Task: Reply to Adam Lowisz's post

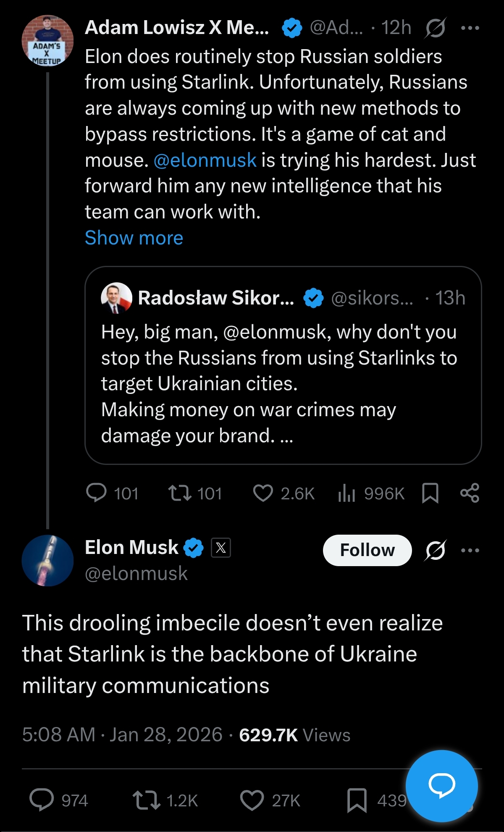Action: click(x=97, y=493)
